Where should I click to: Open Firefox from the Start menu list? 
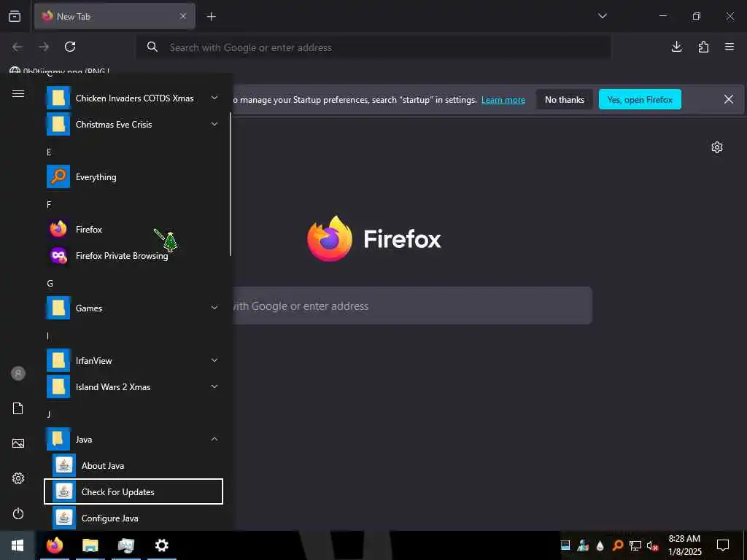133,229
